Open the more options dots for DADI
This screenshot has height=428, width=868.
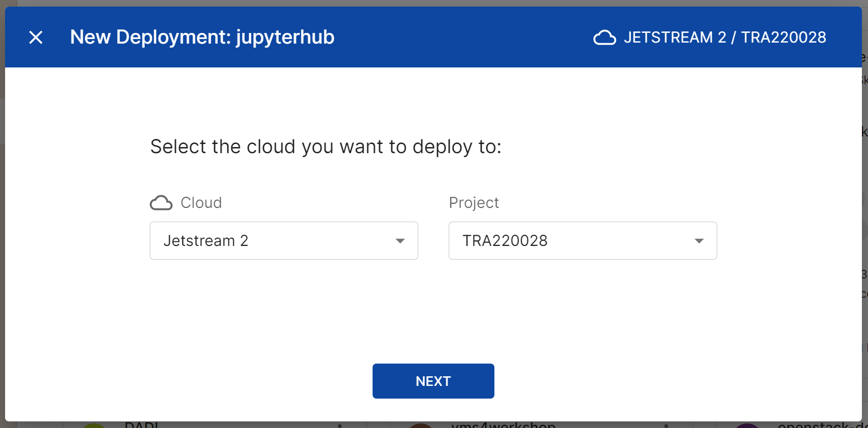[x=340, y=425]
